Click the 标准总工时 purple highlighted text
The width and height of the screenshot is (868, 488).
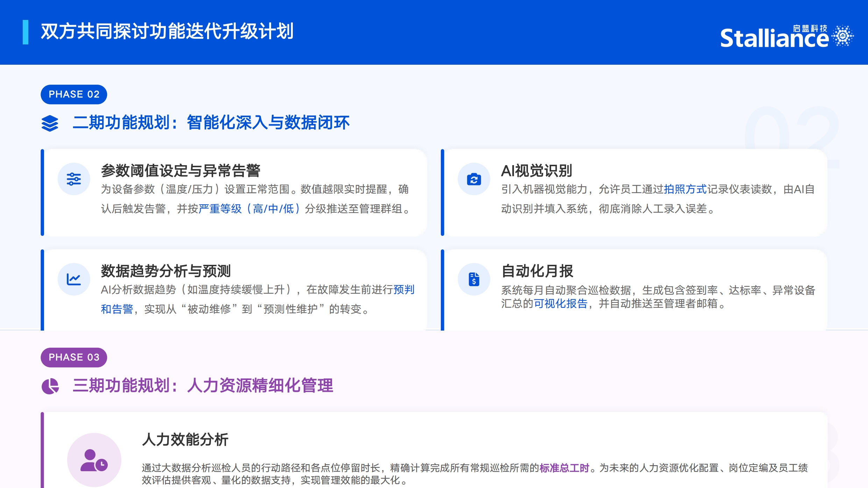click(x=564, y=468)
